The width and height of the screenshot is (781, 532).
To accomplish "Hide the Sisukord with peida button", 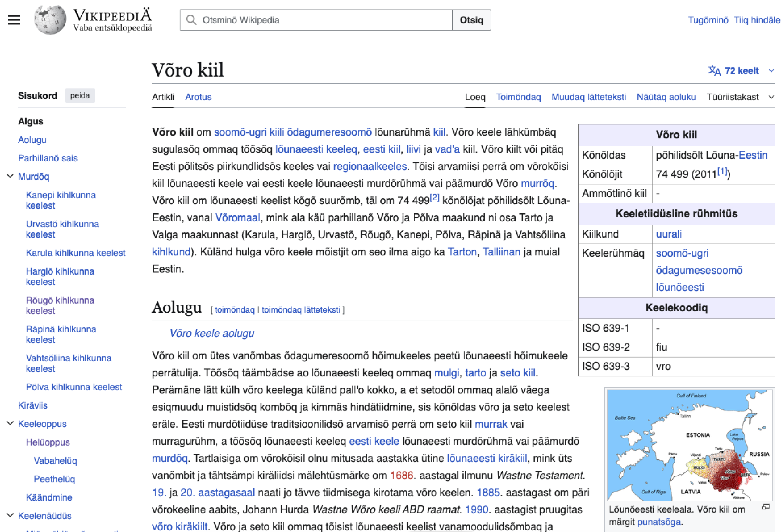I will pos(80,96).
